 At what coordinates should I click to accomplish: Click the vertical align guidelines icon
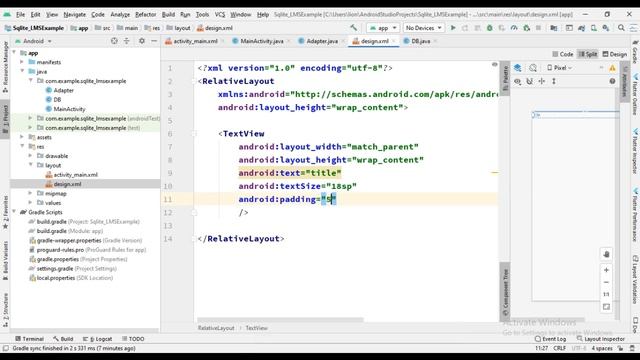tap(554, 81)
